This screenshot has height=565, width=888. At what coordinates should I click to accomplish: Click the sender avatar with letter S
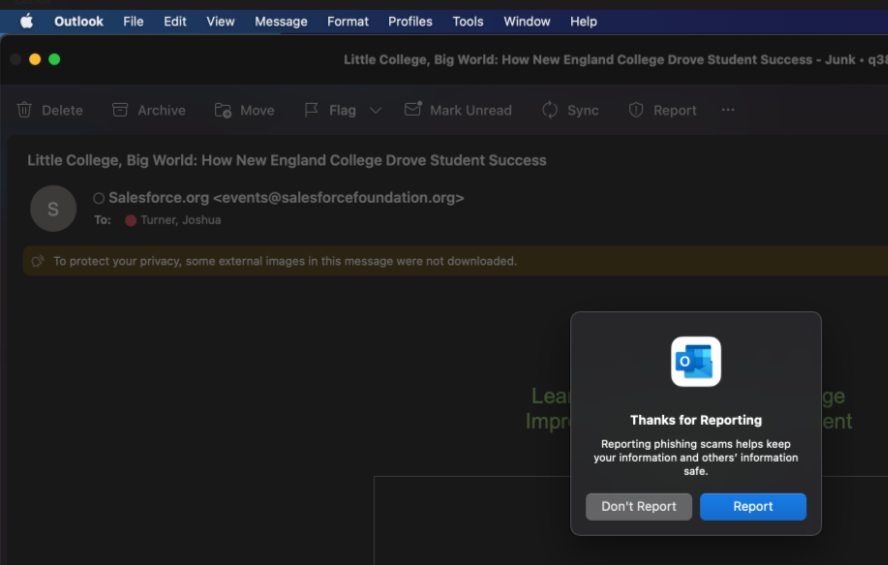(x=53, y=208)
